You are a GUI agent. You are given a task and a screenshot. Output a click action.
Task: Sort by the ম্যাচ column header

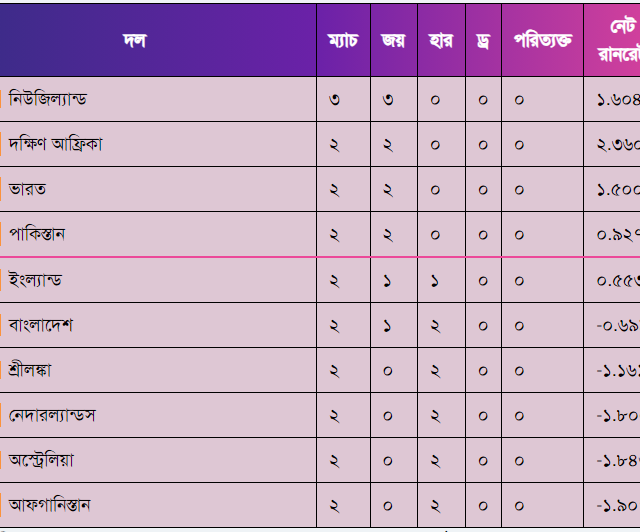pos(342,41)
